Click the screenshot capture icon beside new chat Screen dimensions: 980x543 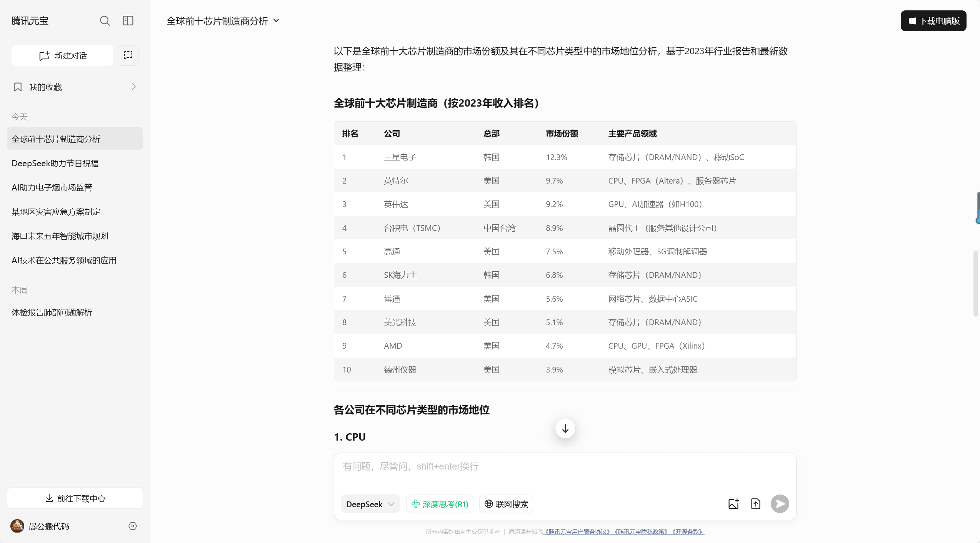(128, 55)
